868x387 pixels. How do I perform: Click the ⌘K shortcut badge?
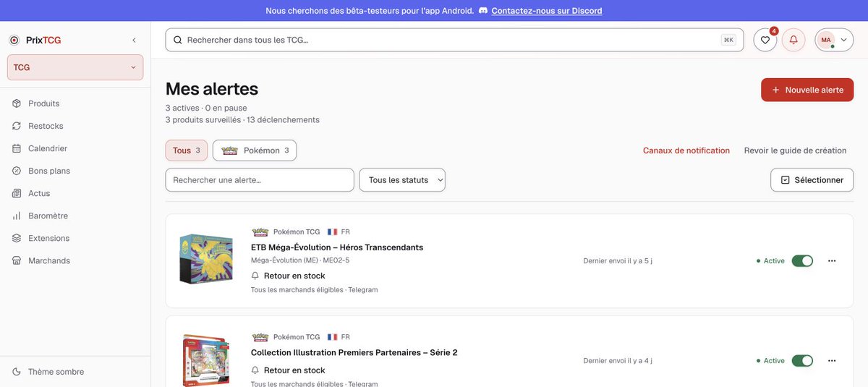[728, 40]
